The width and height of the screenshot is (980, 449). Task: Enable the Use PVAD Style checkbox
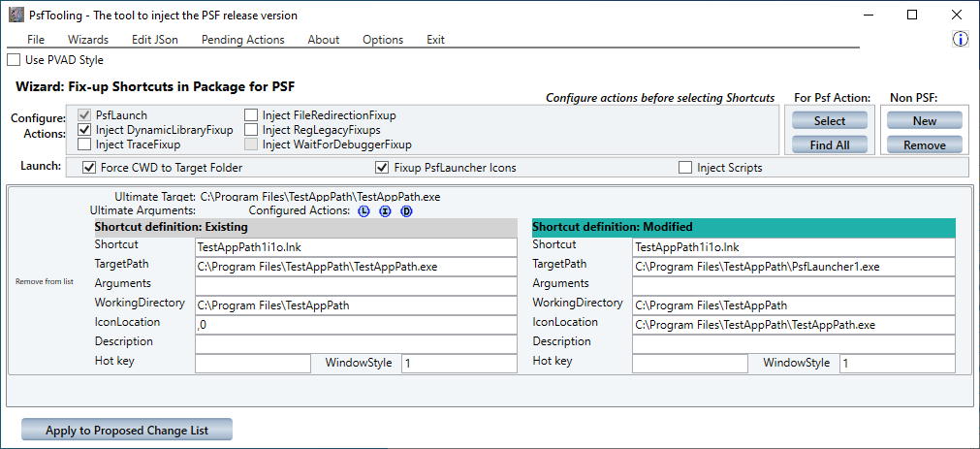14,60
